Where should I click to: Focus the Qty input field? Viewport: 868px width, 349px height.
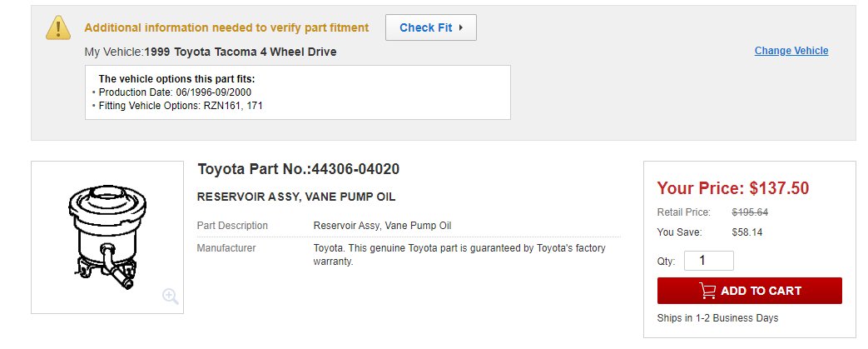click(x=708, y=261)
